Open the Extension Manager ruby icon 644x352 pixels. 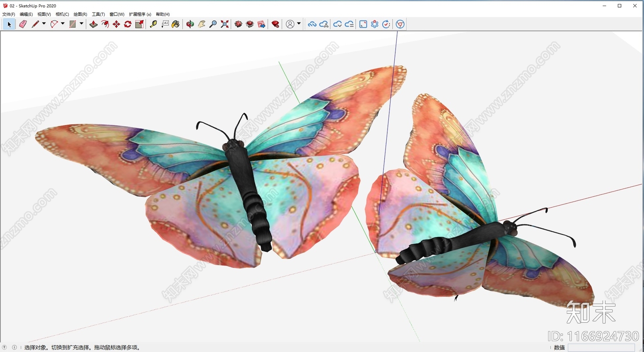[275, 24]
